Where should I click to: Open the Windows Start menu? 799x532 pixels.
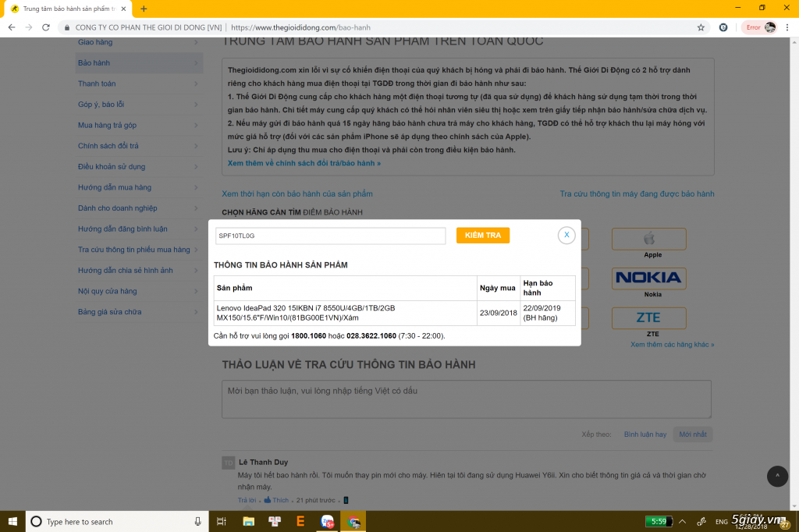pos(12,521)
